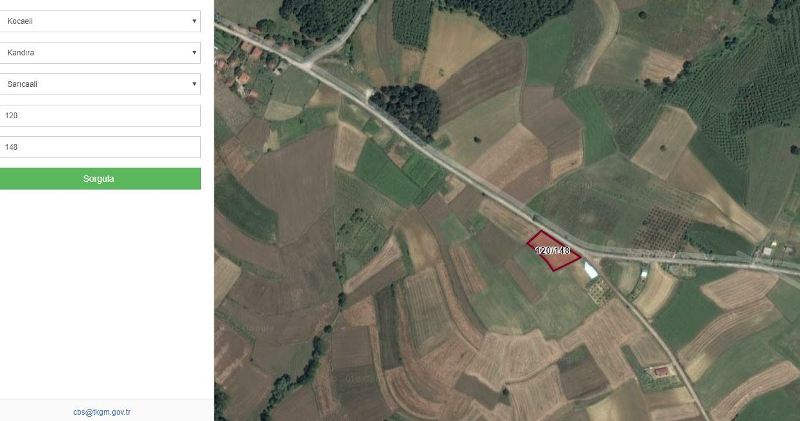Image resolution: width=800 pixels, height=421 pixels.
Task: Click the bright green field west of the road
Action: (x=390, y=175)
